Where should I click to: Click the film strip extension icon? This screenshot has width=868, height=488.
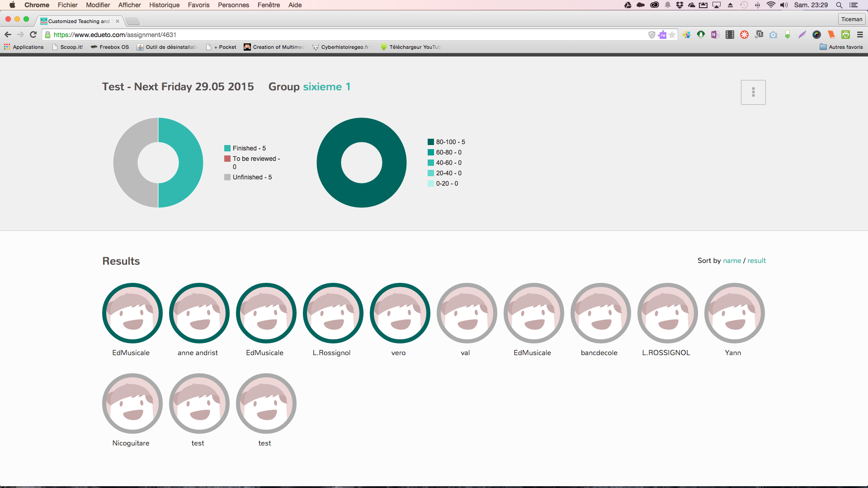click(730, 35)
